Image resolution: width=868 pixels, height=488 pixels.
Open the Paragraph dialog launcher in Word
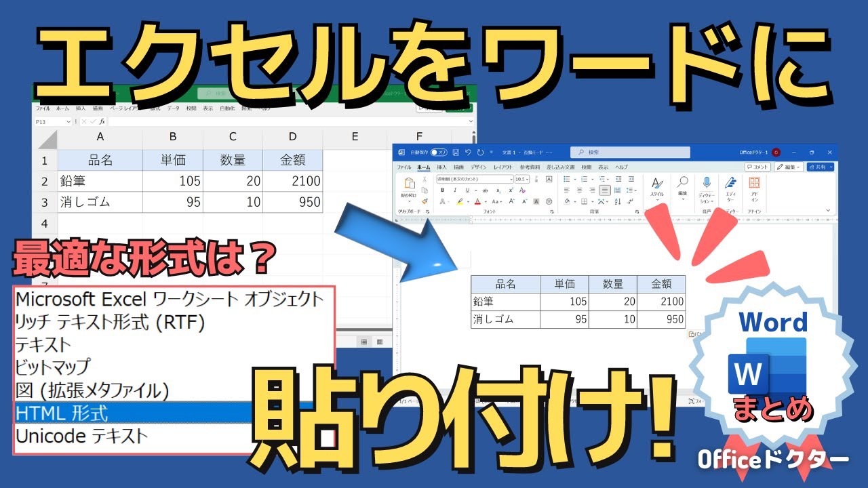coord(637,212)
